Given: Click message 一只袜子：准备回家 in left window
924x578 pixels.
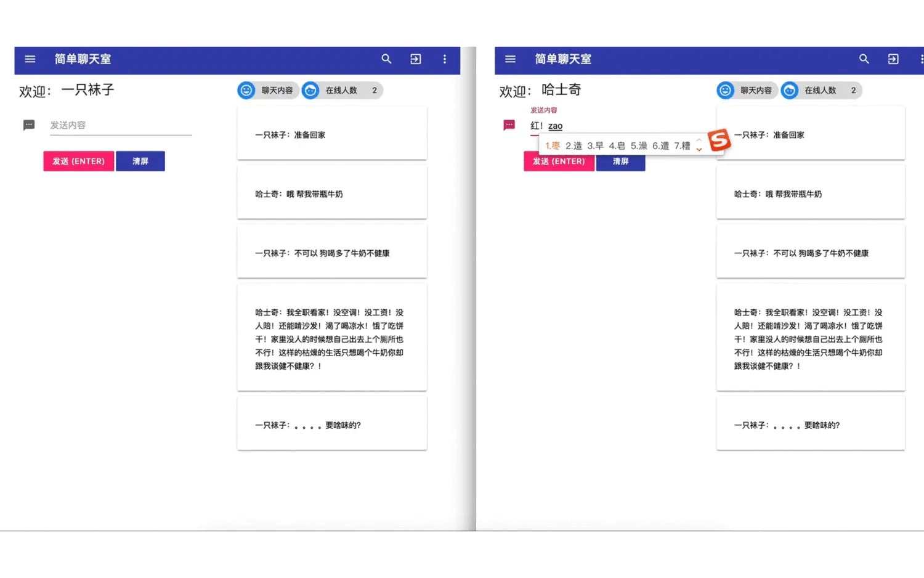Looking at the screenshot, I should (332, 133).
